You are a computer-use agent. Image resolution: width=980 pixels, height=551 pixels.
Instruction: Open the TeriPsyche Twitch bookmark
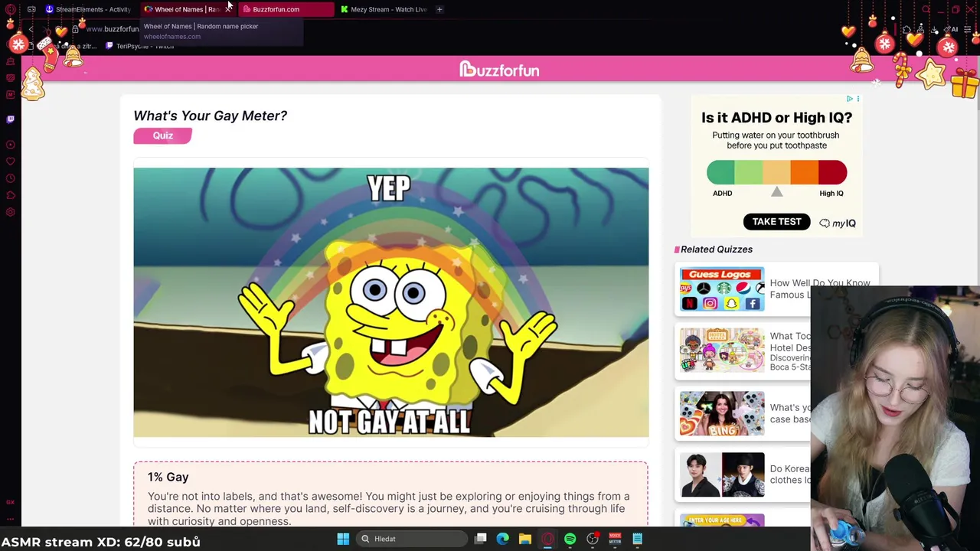[x=139, y=46]
